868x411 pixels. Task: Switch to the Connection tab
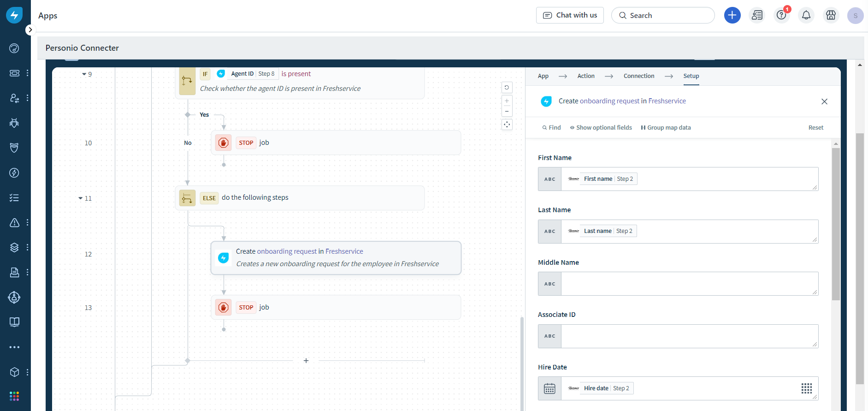(639, 76)
